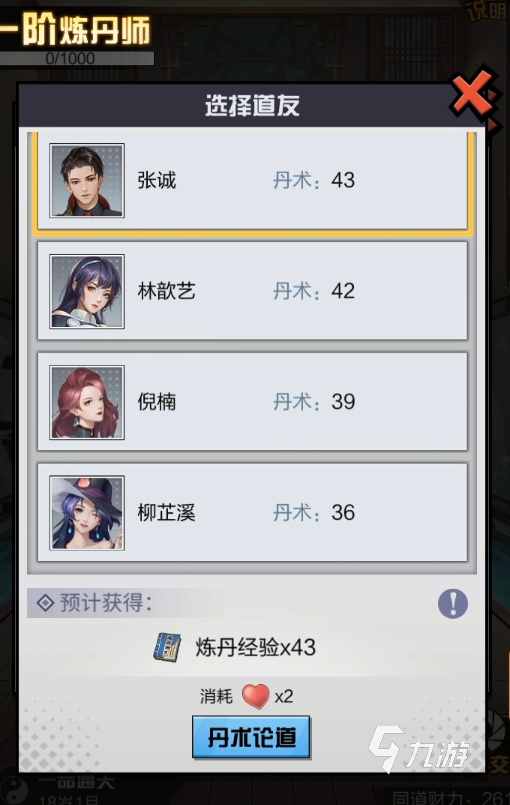The width and height of the screenshot is (510, 805).
Task: Tap the diamond icon beside 预计获得
Action: tap(45, 603)
